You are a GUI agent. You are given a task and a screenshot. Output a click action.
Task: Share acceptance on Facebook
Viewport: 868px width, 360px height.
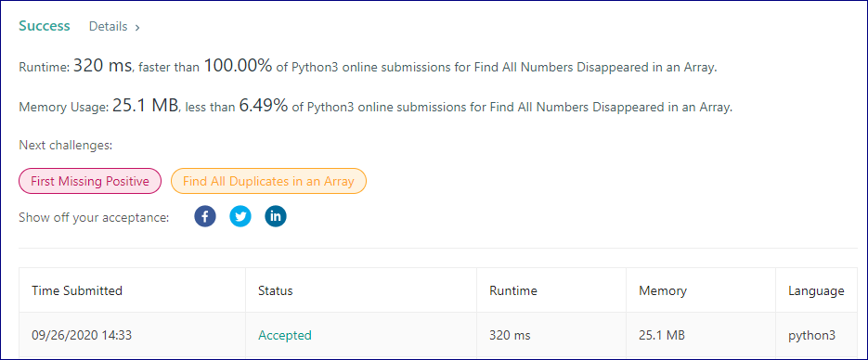(205, 217)
